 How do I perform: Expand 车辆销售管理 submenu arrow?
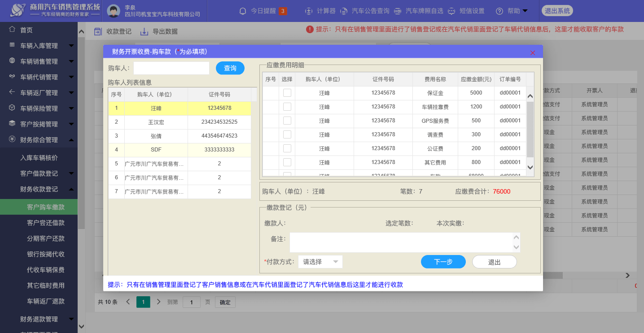pos(71,61)
